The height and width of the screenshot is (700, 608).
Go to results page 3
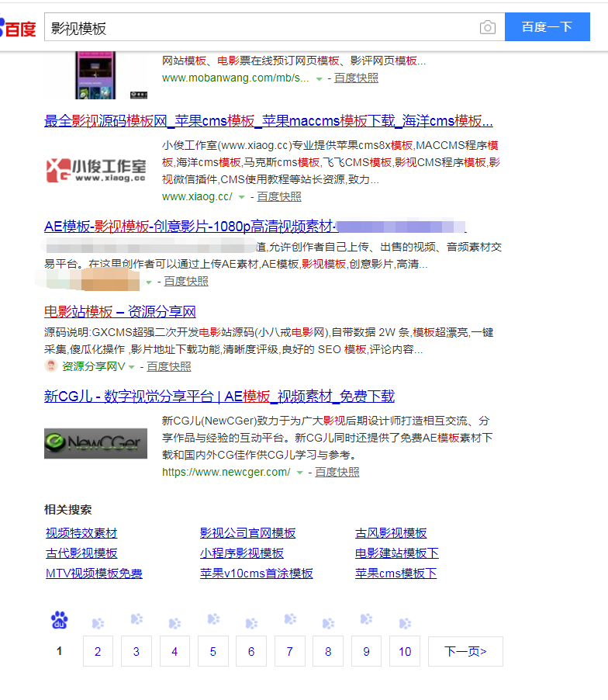[x=136, y=651]
